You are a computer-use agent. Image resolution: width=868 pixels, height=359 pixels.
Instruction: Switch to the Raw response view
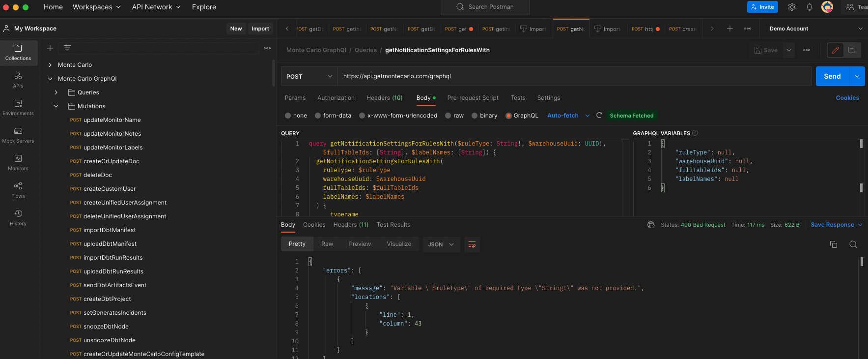327,244
